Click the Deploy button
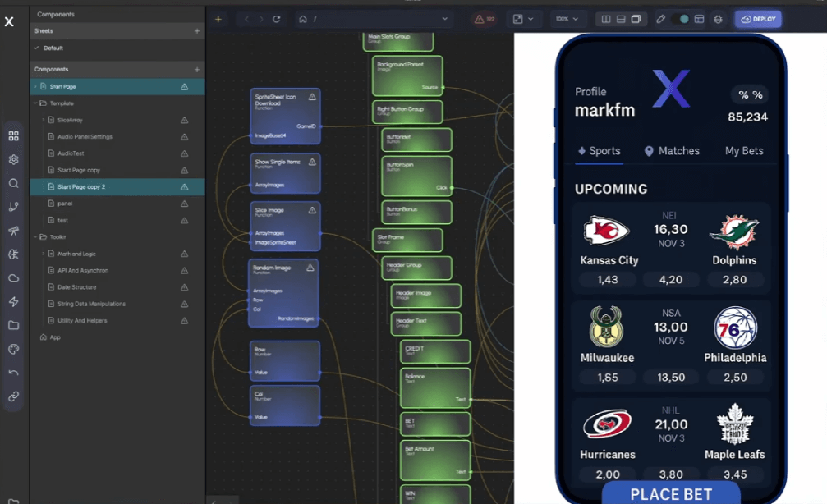827x504 pixels. (x=757, y=19)
